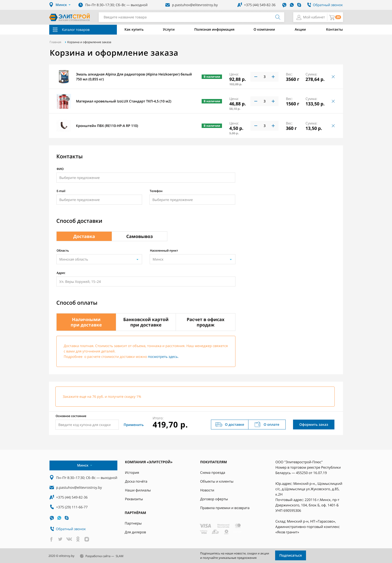392x563 pixels.
Task: Click the VK social icon in footer
Action: coord(69,539)
